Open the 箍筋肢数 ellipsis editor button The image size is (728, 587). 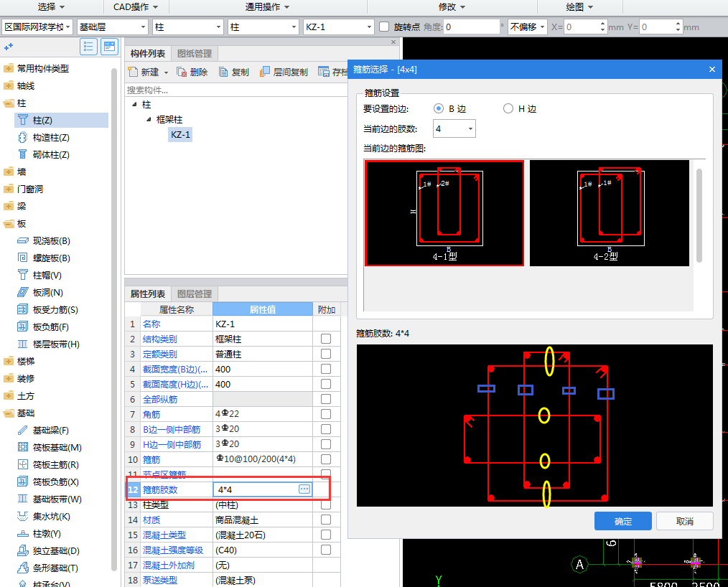[x=304, y=489]
